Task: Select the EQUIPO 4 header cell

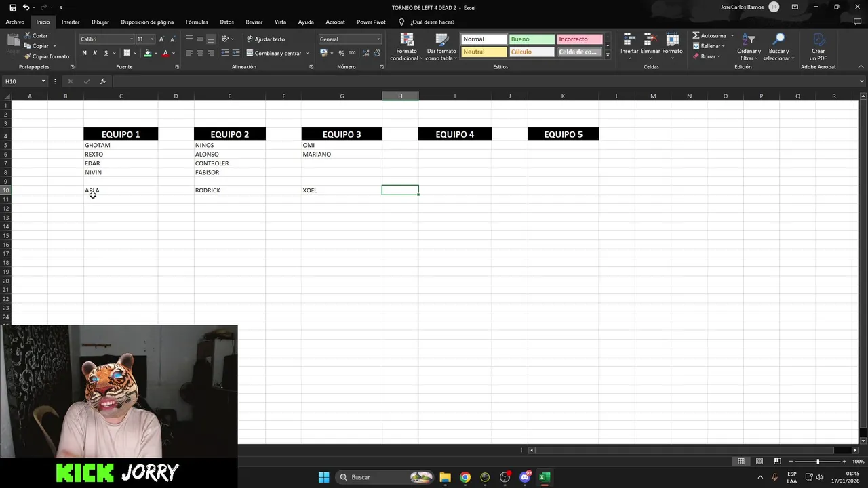Action: tap(454, 134)
